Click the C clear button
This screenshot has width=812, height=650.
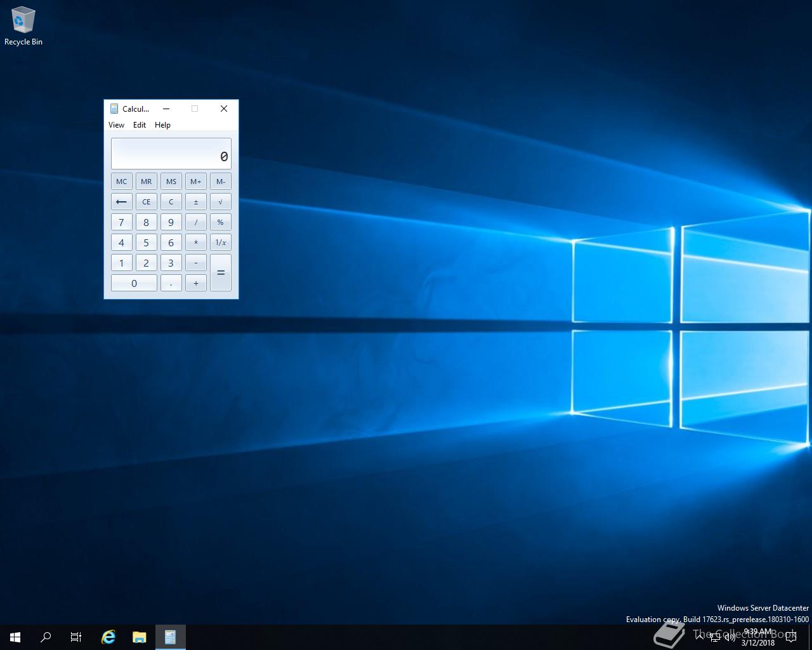pyautogui.click(x=171, y=202)
